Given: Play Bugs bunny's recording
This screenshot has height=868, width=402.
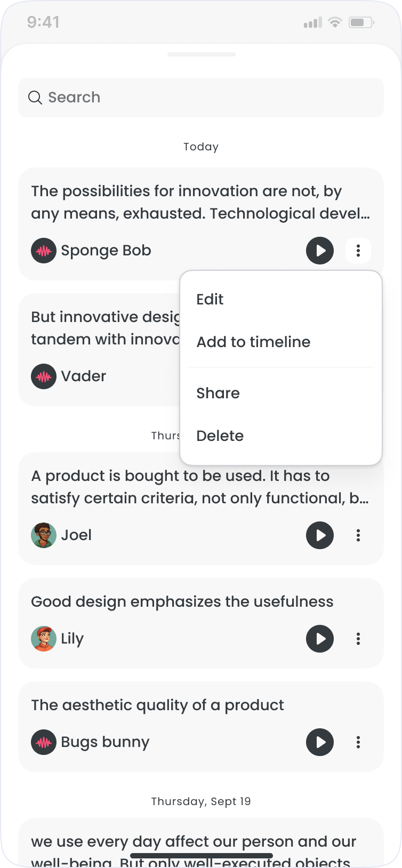Looking at the screenshot, I should click(320, 742).
